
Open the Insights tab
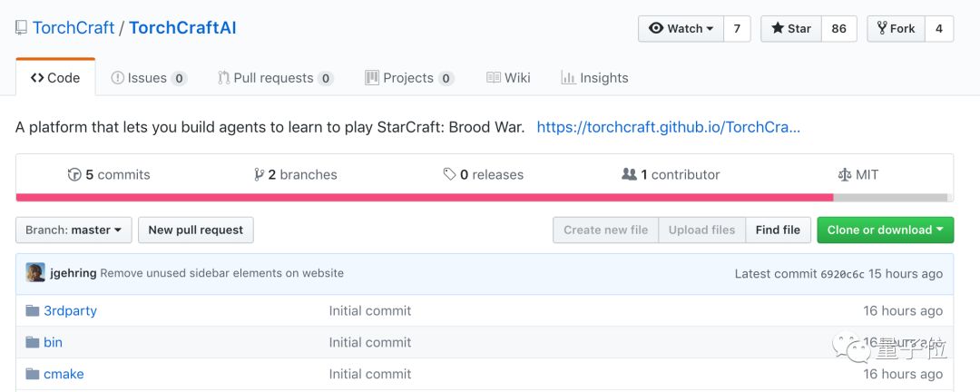pyautogui.click(x=594, y=78)
